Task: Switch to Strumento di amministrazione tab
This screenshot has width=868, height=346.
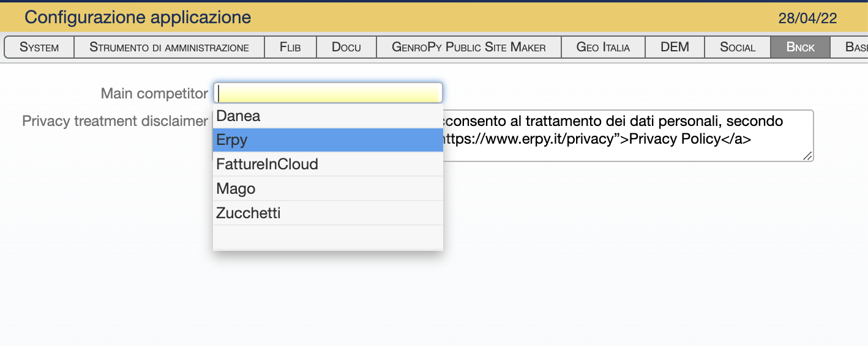Action: point(169,47)
